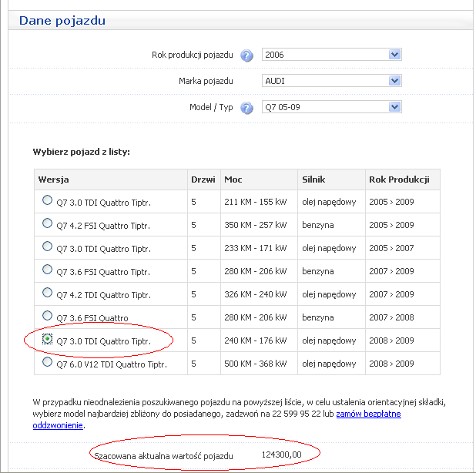Select the 211 KM Q7 3.0 TDI radio button

[x=47, y=200]
